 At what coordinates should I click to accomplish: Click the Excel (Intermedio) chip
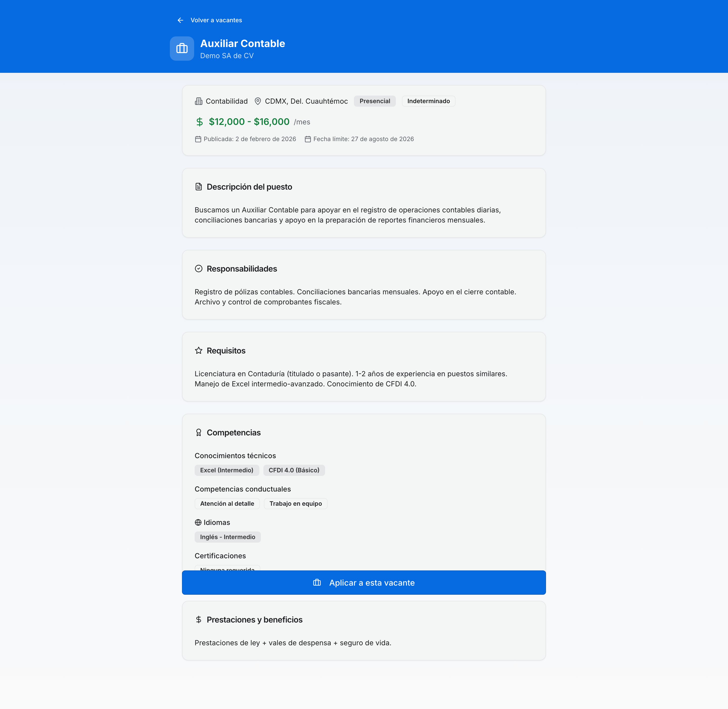click(227, 470)
